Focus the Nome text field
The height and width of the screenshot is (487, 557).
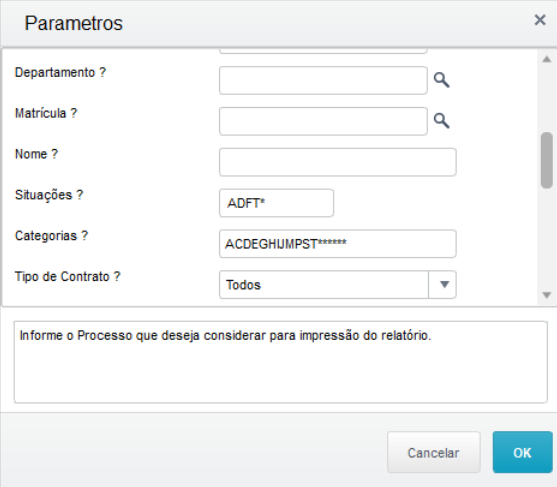[338, 162]
